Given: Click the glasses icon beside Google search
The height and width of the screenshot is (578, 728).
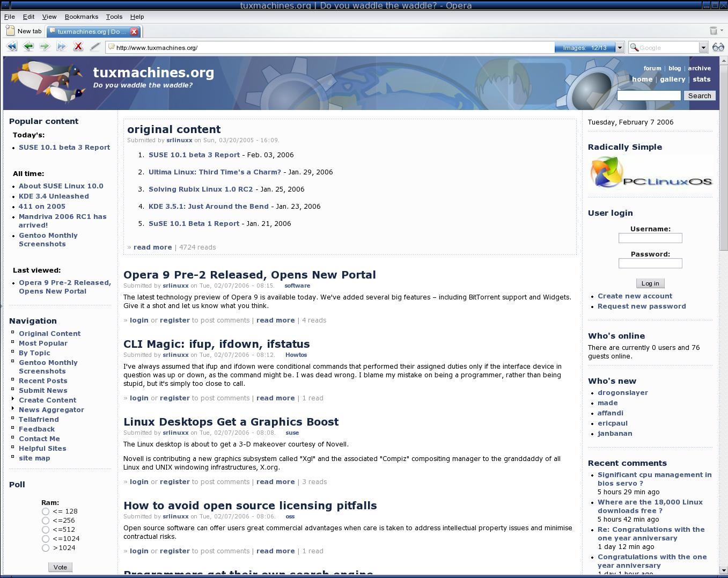Looking at the screenshot, I should point(718,48).
